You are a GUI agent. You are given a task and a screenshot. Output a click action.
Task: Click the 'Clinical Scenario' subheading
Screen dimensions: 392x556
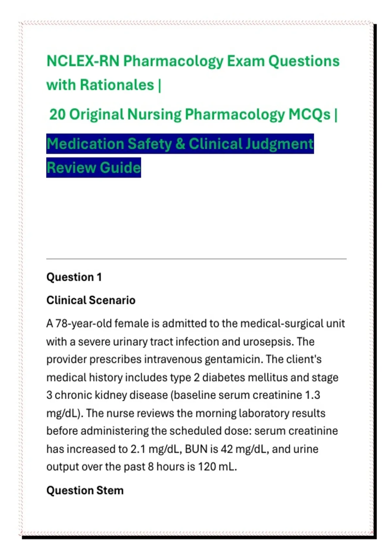tap(91, 300)
